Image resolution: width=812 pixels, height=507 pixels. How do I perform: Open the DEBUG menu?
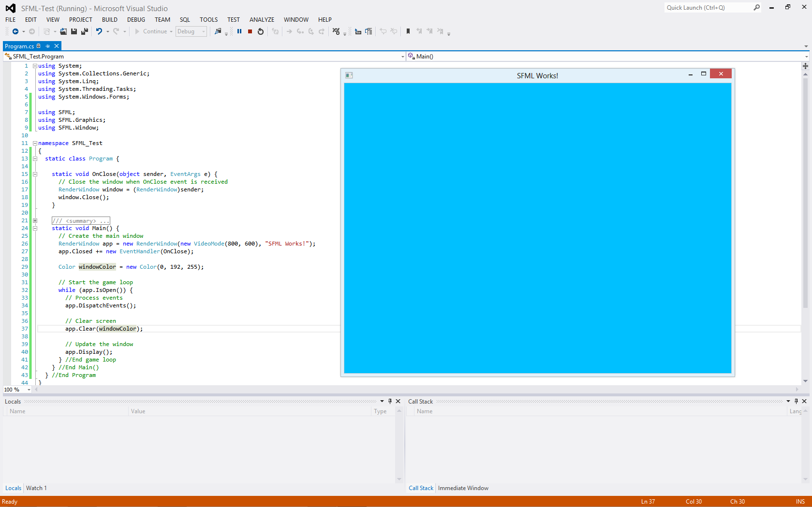point(136,20)
